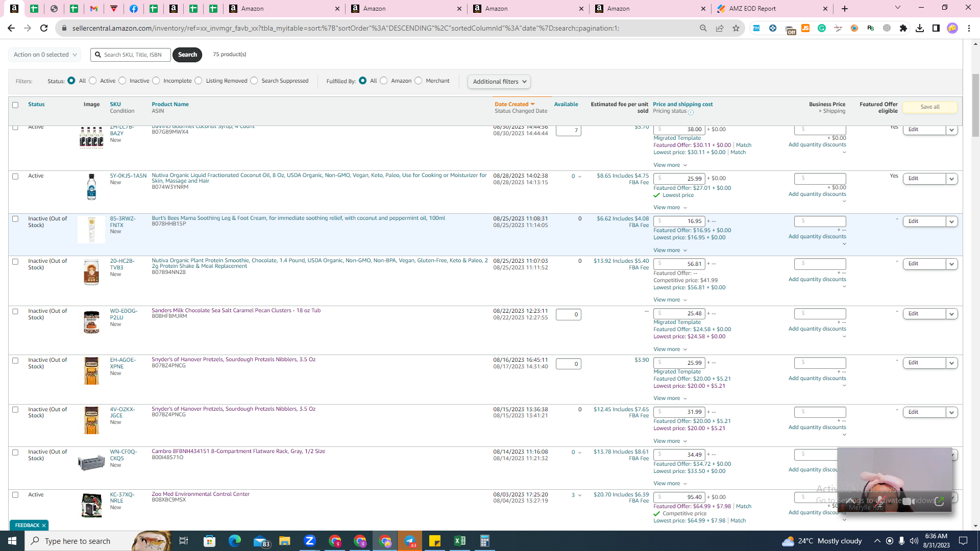
Task: Open the Action on 0 selected dropdown
Action: point(45,55)
